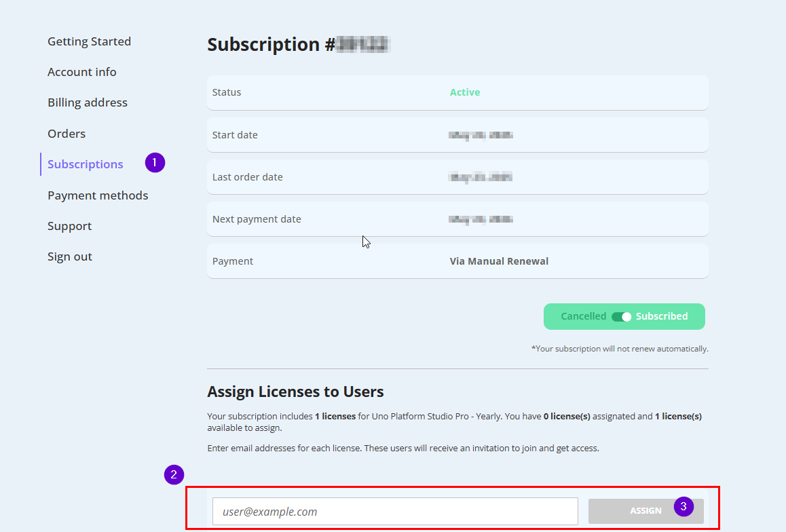Click the numbered badge near the license input

pyautogui.click(x=173, y=475)
